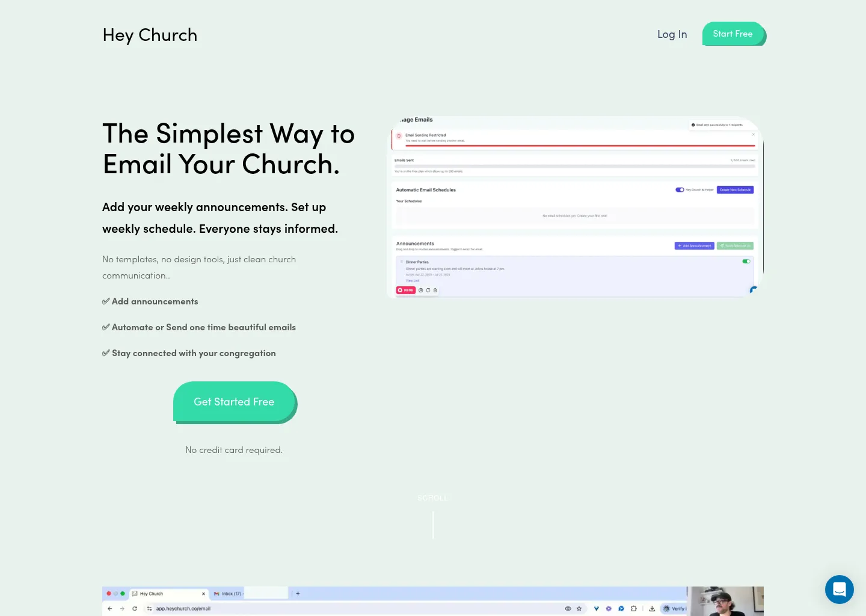Click Send Selected button in preview

click(735, 245)
